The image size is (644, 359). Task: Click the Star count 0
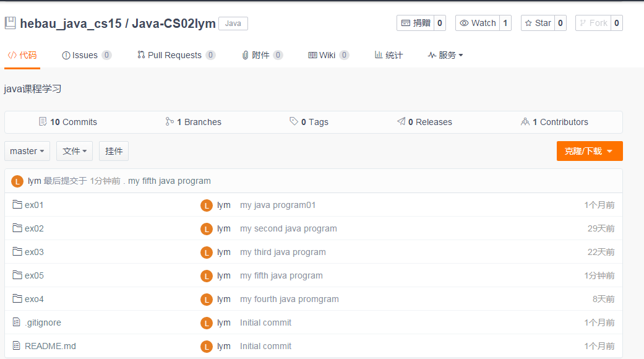pos(560,23)
